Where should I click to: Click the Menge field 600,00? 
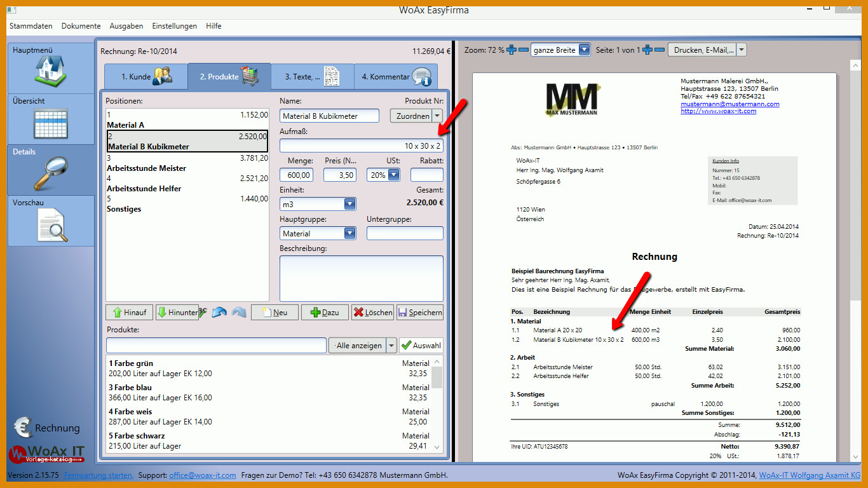click(296, 175)
